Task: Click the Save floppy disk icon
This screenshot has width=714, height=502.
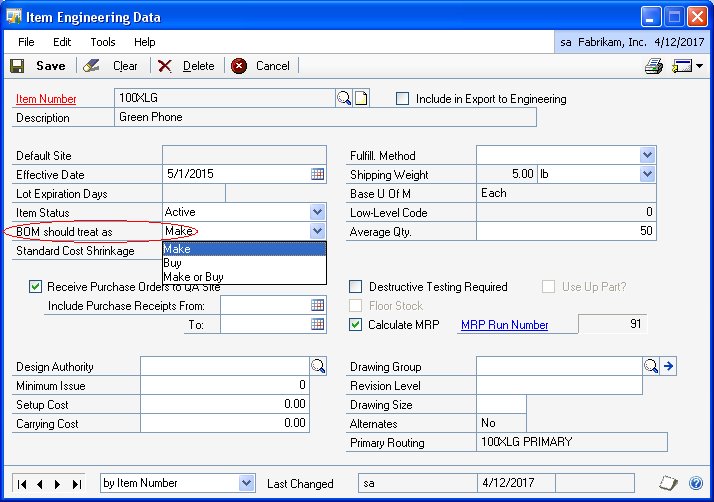Action: tap(17, 66)
